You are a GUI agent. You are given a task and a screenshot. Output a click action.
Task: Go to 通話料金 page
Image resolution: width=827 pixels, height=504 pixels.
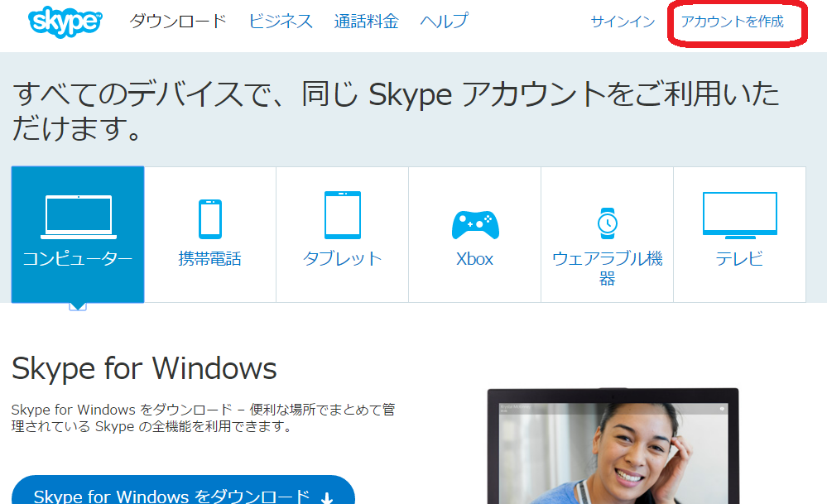click(366, 21)
